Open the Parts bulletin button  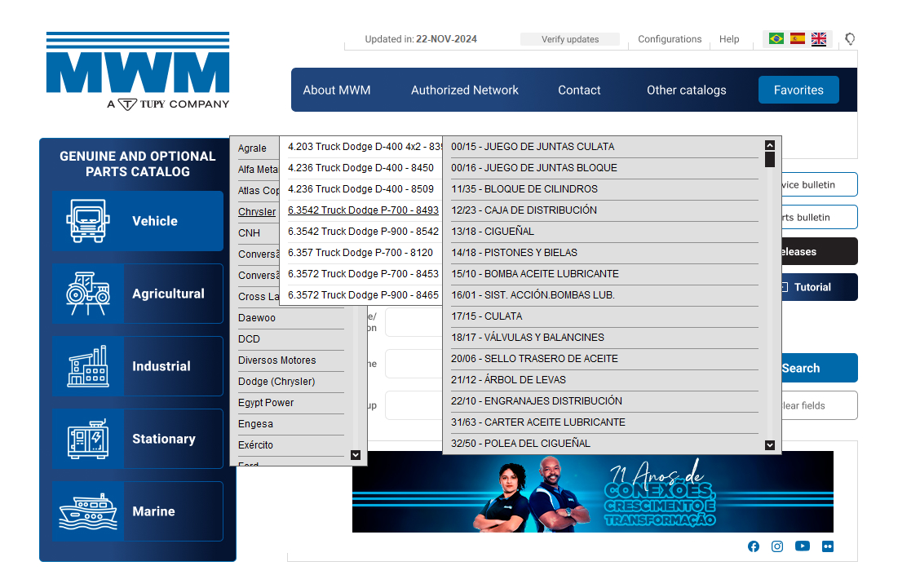820,217
